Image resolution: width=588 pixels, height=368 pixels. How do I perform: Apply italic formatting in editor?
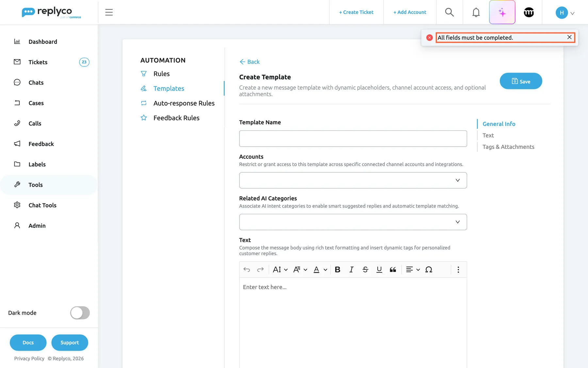click(x=351, y=270)
